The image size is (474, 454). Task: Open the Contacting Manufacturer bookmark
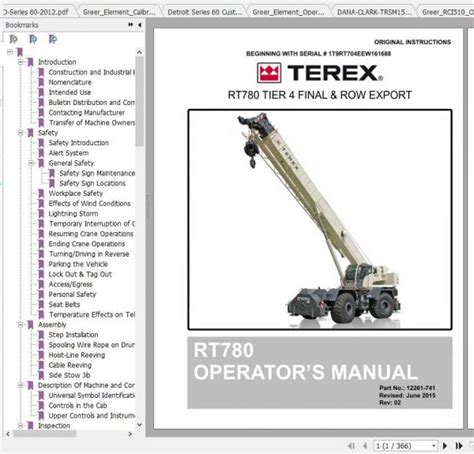coord(87,112)
